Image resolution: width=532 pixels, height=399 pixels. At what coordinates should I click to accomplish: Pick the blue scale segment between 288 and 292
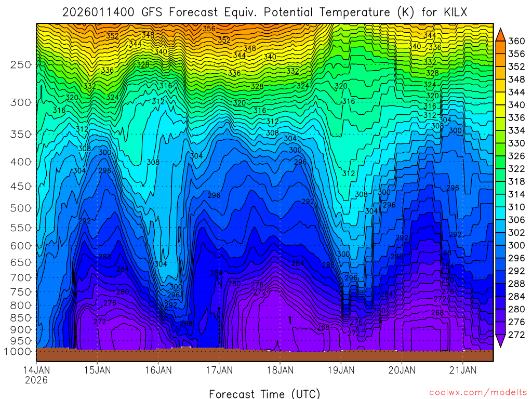500,277
